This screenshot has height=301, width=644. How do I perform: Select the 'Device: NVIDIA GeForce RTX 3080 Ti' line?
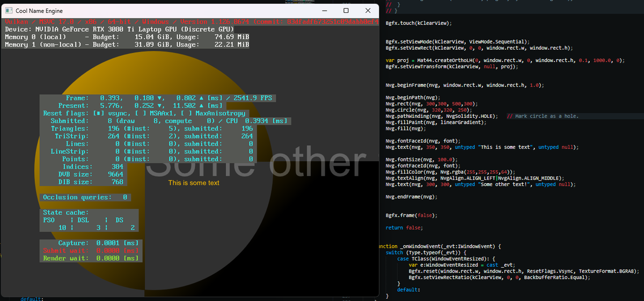119,29
